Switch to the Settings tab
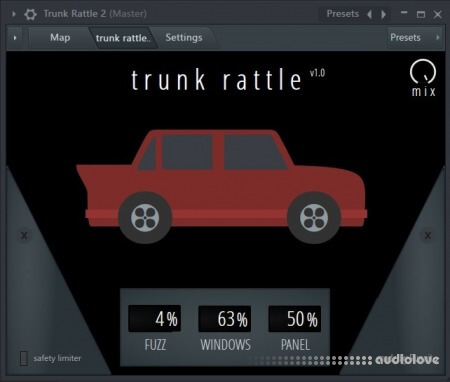Viewport: 450px width, 382px height. [x=184, y=37]
